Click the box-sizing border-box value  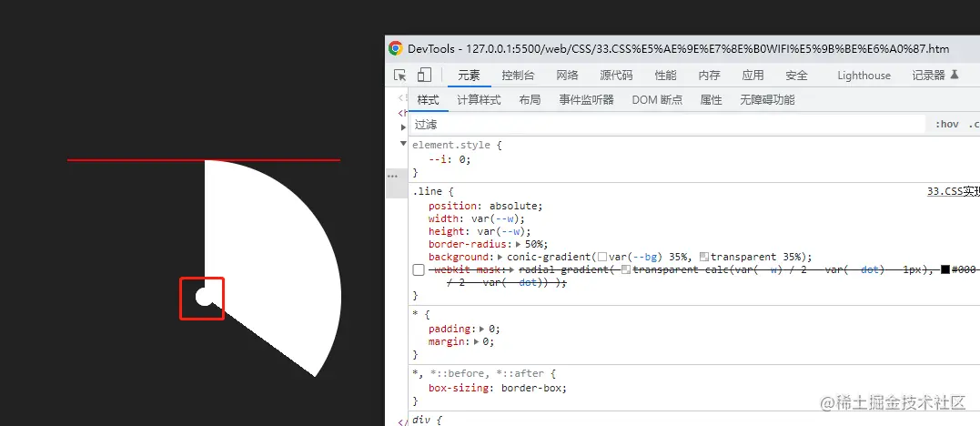tap(533, 388)
